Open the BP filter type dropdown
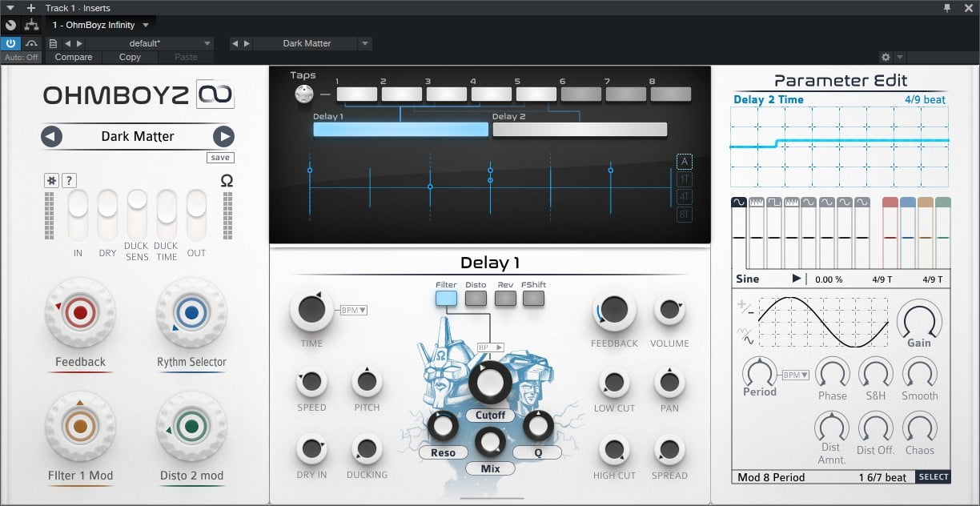Screen dimensions: 980x506 pos(490,347)
